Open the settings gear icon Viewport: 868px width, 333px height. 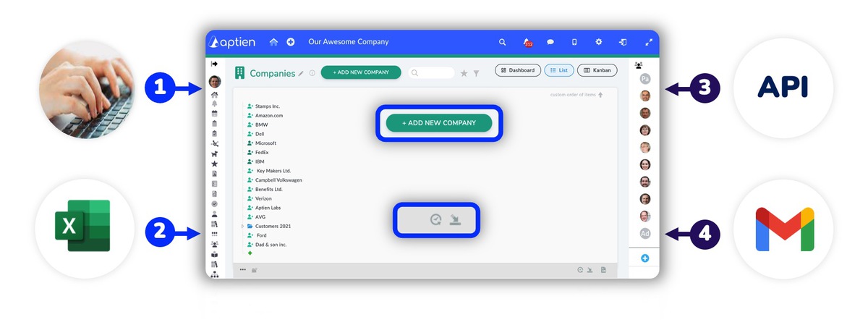tap(599, 42)
